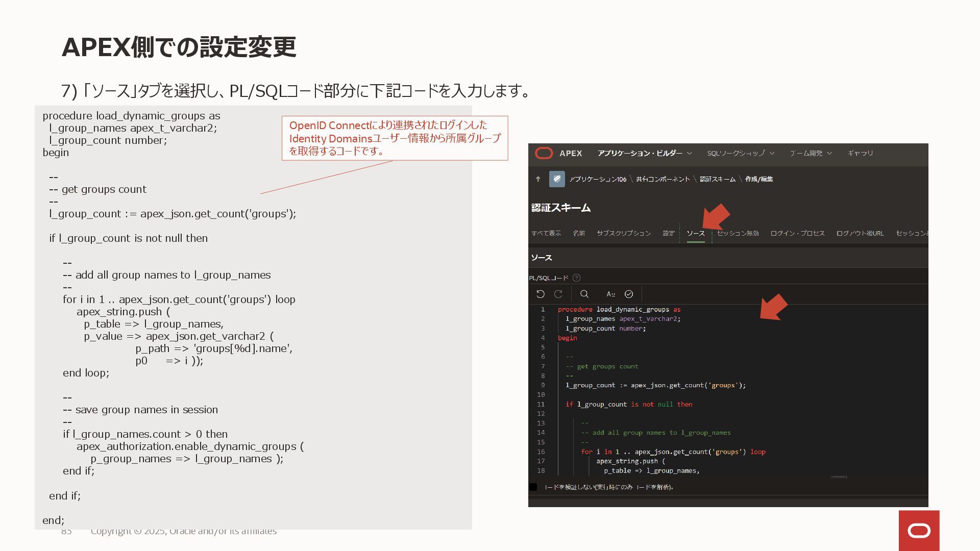Click the up arrow in the breadcrumb bar
This screenshot has width=980, height=551.
click(537, 179)
